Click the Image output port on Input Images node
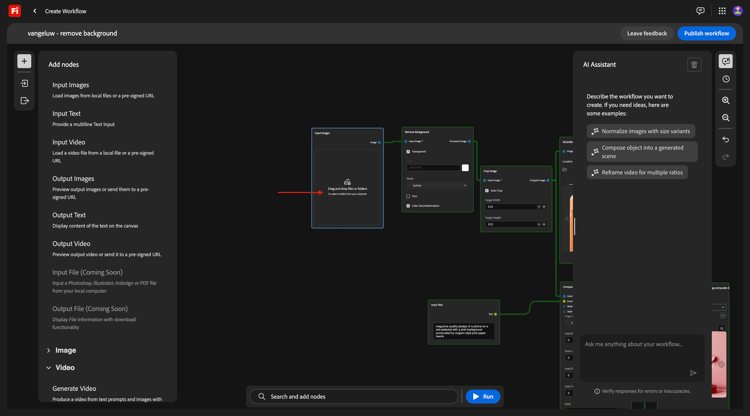The height and width of the screenshot is (416, 750). click(379, 142)
